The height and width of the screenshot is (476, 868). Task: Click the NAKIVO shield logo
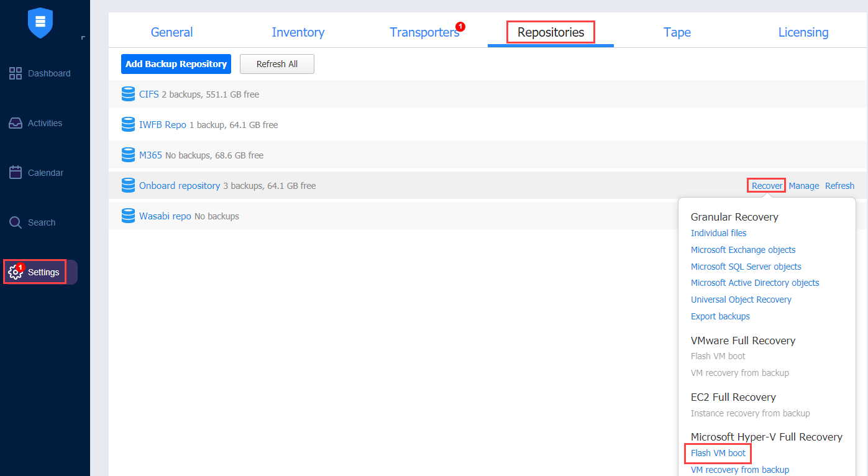(40, 22)
